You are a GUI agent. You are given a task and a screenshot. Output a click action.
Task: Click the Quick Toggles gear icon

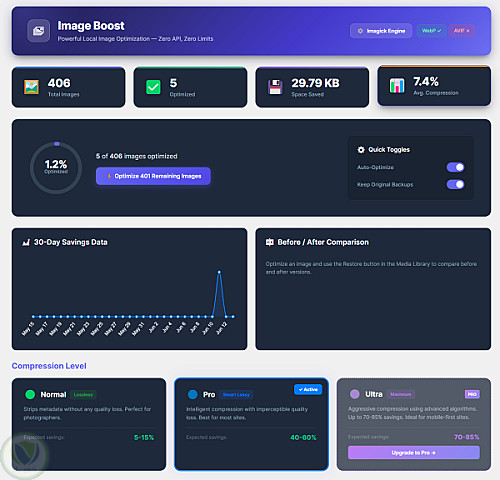361,150
